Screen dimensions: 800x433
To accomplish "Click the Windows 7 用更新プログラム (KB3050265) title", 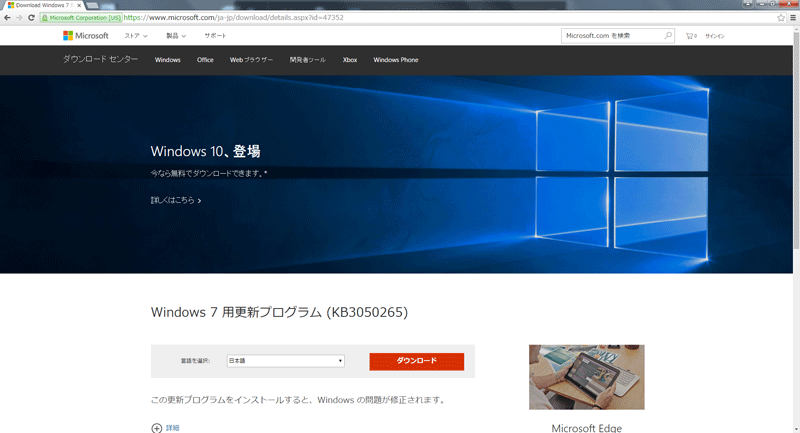I will (x=279, y=312).
